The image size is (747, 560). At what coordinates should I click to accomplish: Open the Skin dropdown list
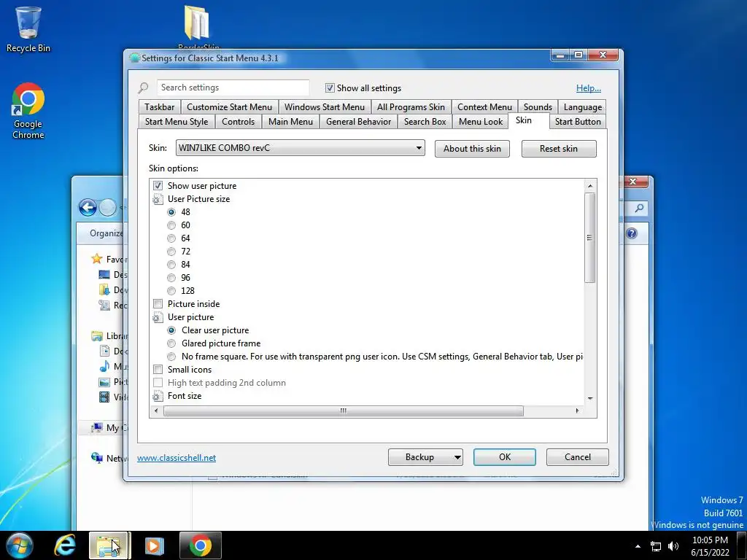click(x=300, y=148)
